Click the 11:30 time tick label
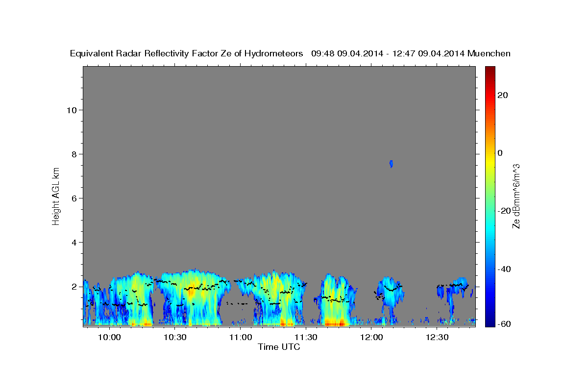The height and width of the screenshot is (392, 588). click(x=306, y=337)
